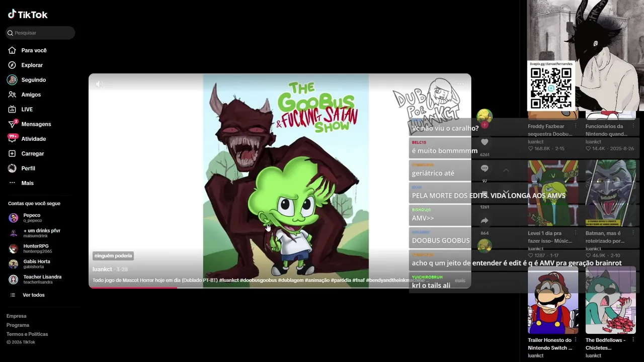Like the video with the heart icon
This screenshot has width=644, height=362.
[x=485, y=142]
